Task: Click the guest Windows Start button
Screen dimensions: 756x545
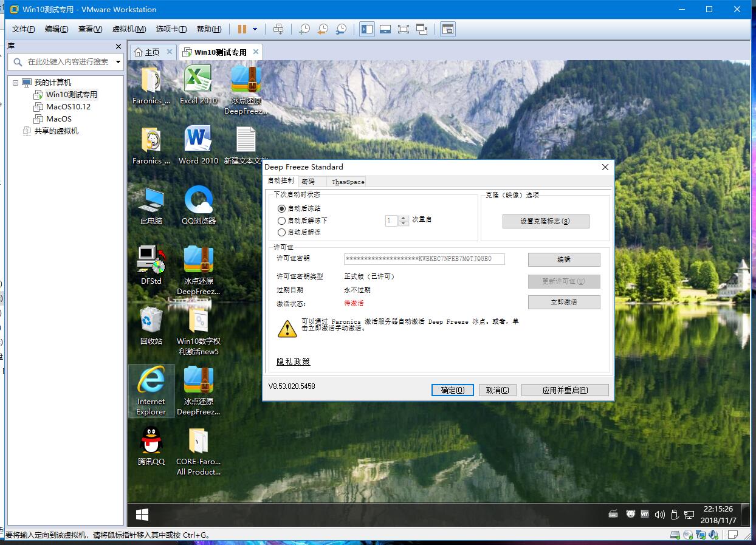Action: coord(142,515)
